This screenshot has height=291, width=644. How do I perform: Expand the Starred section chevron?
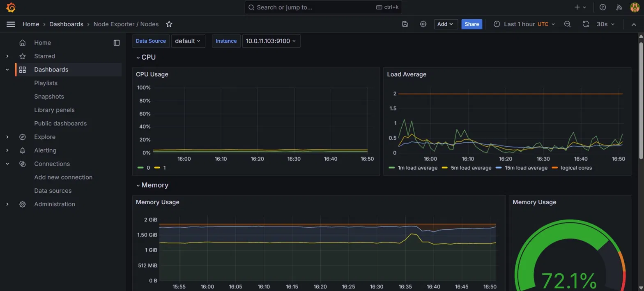pyautogui.click(x=7, y=56)
